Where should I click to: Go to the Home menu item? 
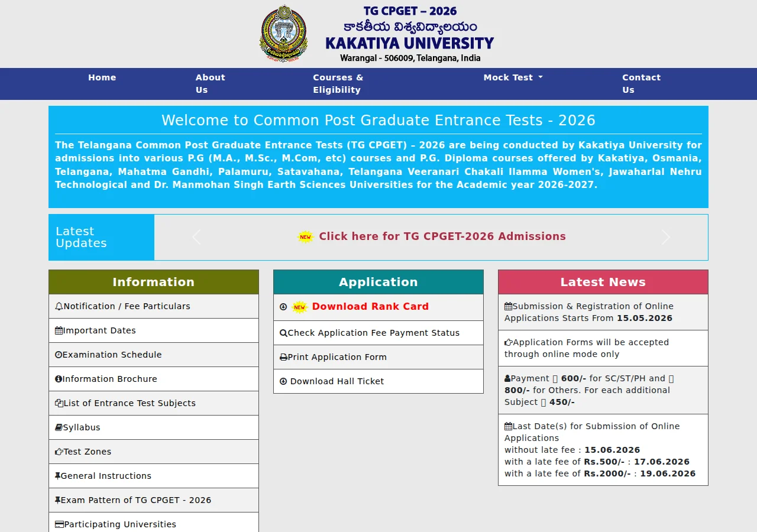coord(102,77)
